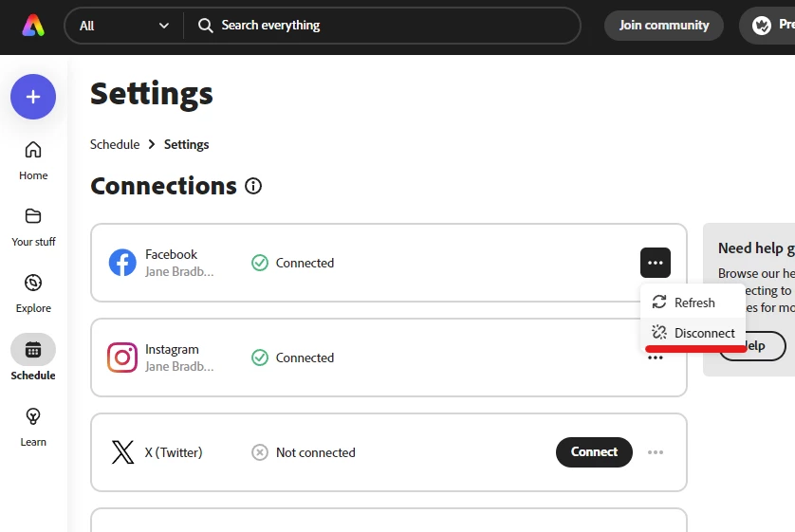This screenshot has width=795, height=532.
Task: Connect the X (Twitter) account
Action: tap(594, 452)
